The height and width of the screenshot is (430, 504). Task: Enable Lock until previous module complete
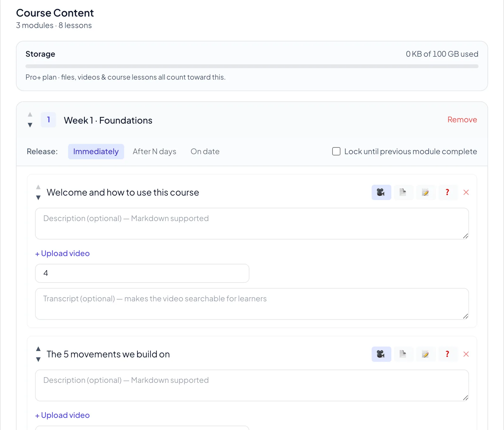pos(336,151)
